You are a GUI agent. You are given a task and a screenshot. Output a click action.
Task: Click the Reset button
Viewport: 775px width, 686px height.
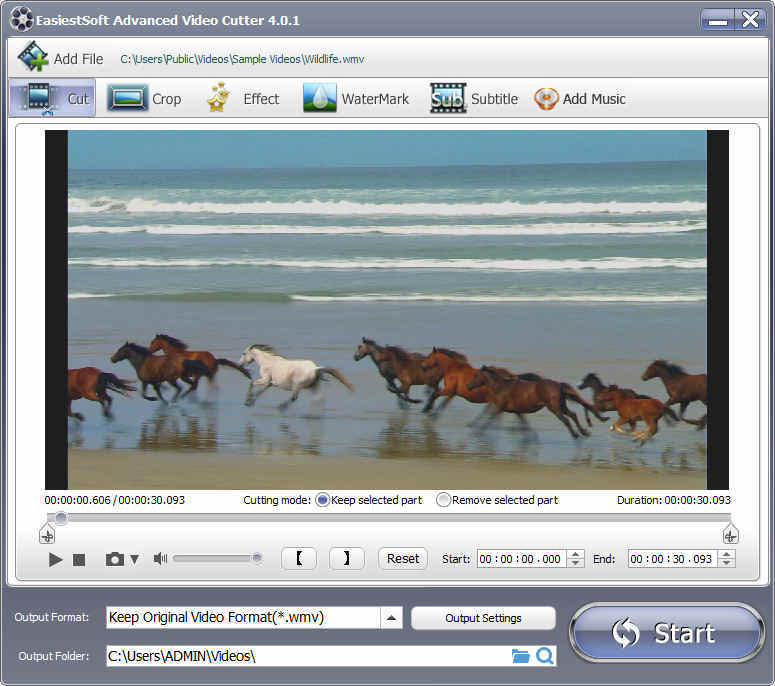pyautogui.click(x=403, y=558)
